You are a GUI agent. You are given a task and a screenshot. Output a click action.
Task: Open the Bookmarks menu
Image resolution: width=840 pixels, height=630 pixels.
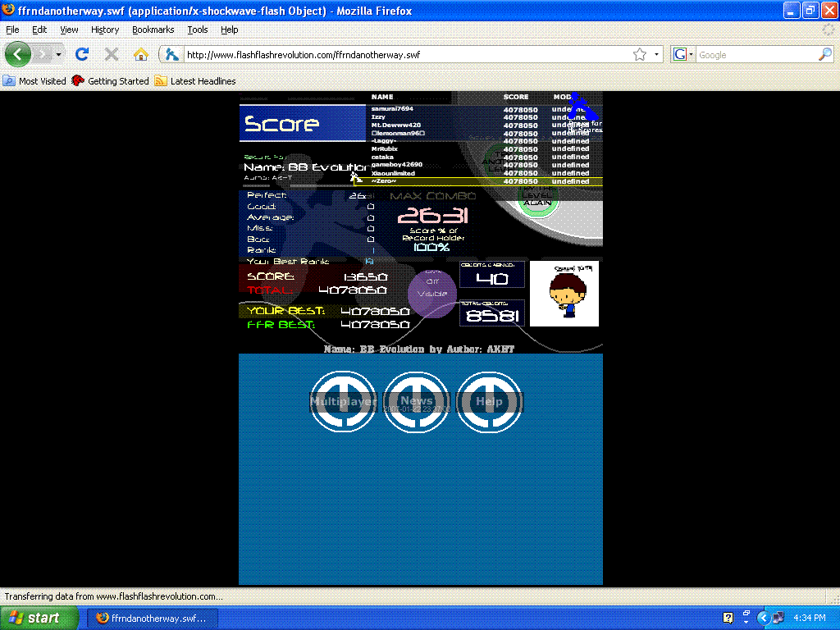[153, 30]
